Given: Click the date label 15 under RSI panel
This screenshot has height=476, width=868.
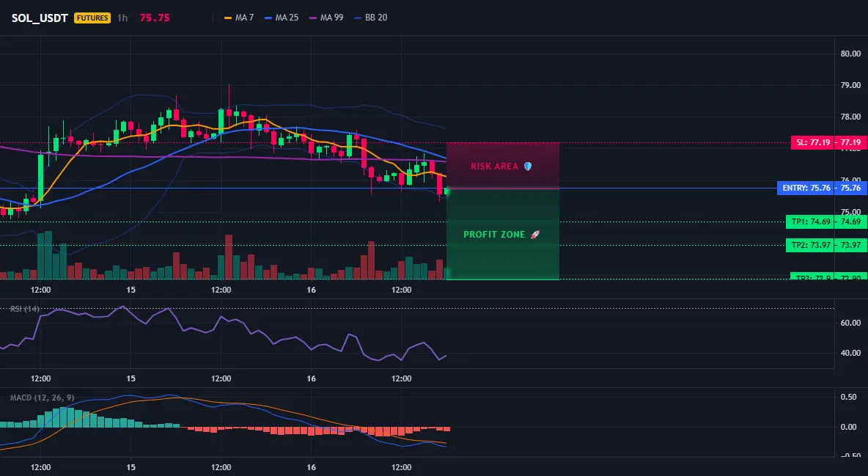Looking at the screenshot, I should pyautogui.click(x=130, y=378).
